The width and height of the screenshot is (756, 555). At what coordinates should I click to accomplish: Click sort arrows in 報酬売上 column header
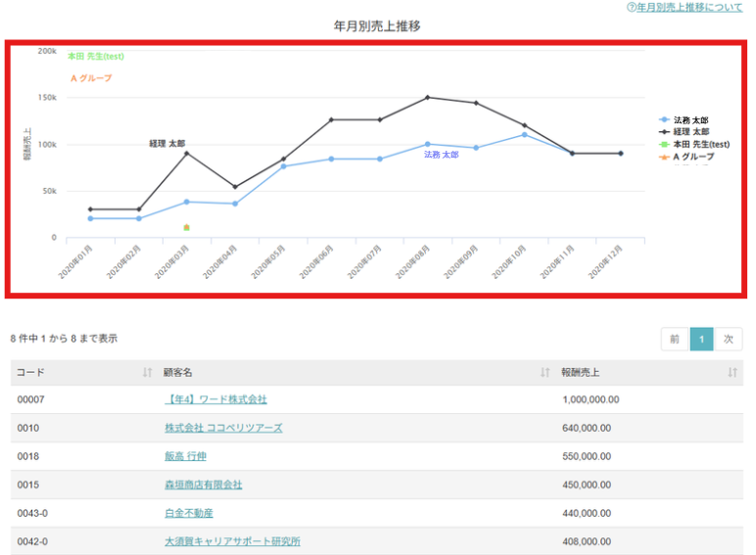[732, 372]
